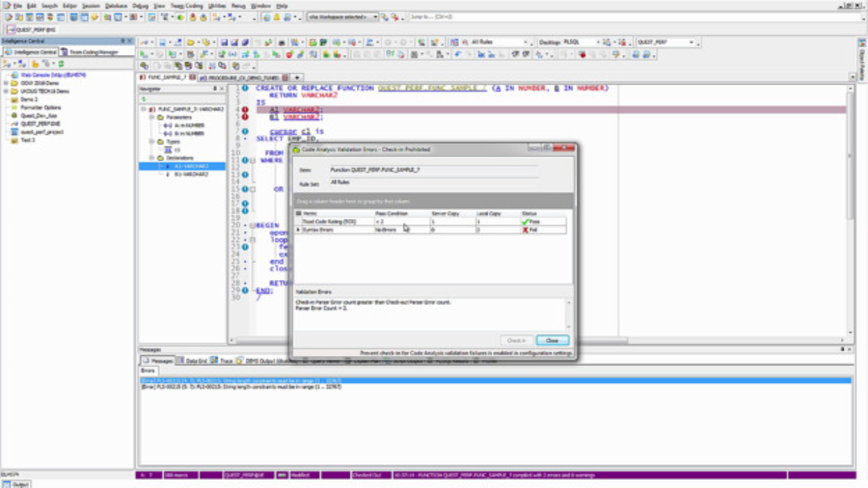
Task: Click the Save icon in the editor toolbar
Action: [x=224, y=41]
